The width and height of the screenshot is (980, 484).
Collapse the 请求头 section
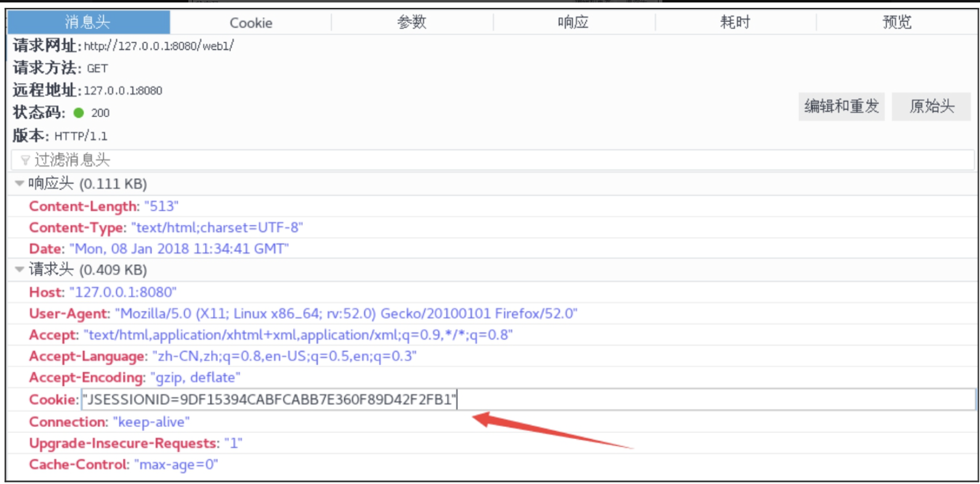(x=20, y=269)
